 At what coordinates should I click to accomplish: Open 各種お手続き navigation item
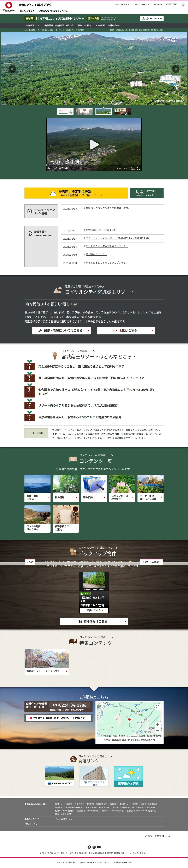click(113, 26)
